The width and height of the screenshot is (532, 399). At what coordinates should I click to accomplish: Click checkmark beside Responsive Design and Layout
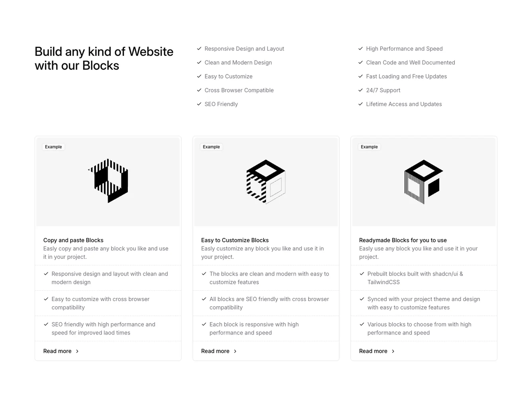coord(199,49)
